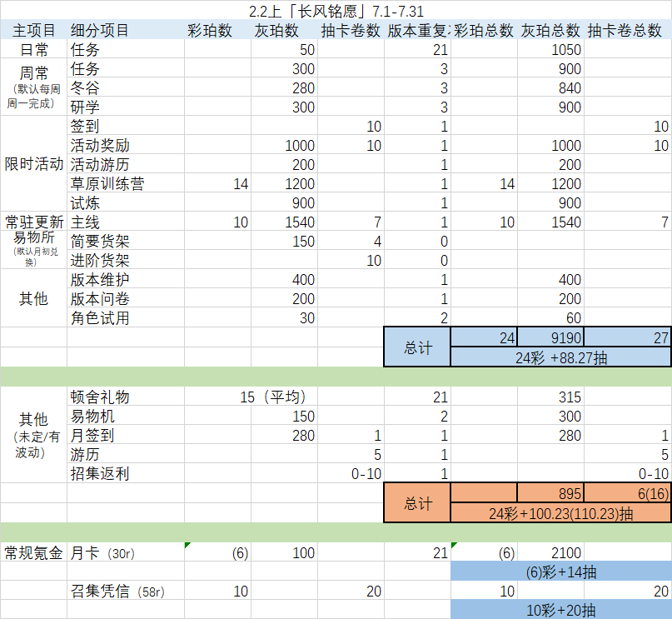Select the '版本问卷' cell

point(126,298)
